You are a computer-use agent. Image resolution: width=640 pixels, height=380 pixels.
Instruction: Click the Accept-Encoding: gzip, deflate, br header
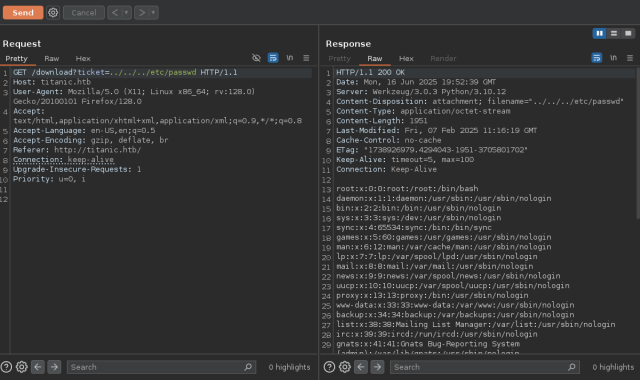pos(90,140)
